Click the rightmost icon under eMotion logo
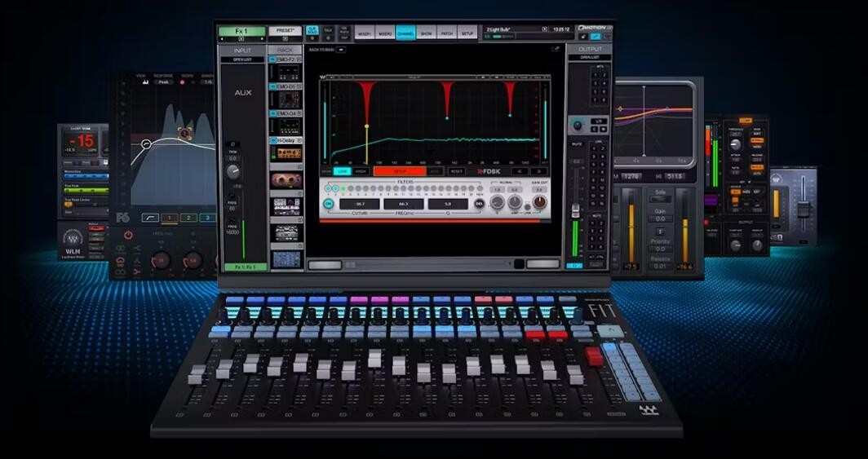The width and height of the screenshot is (868, 459). (x=608, y=37)
